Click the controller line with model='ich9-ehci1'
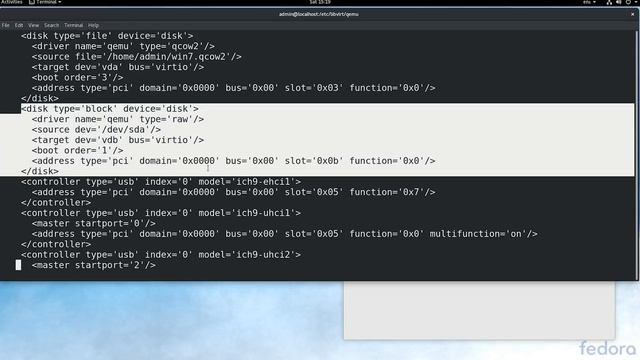The height and width of the screenshot is (360, 640). tap(161, 182)
